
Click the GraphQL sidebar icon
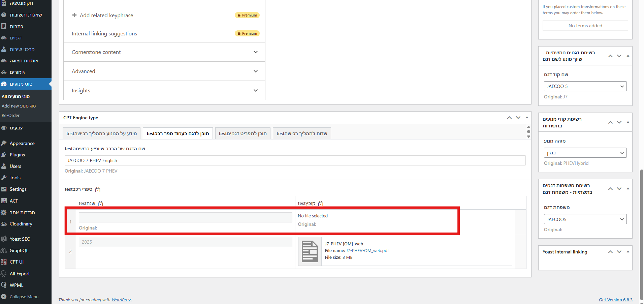click(x=4, y=250)
